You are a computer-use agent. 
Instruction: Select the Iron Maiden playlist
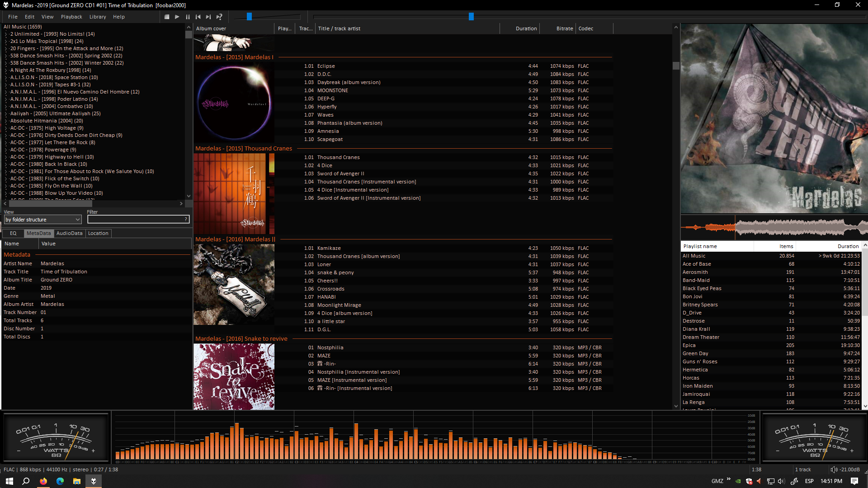[x=771, y=386]
